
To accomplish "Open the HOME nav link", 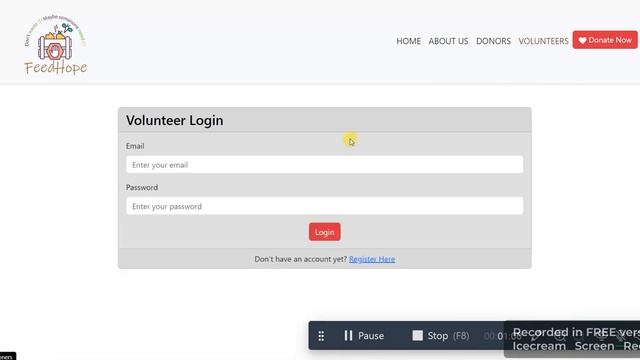I will (x=409, y=41).
